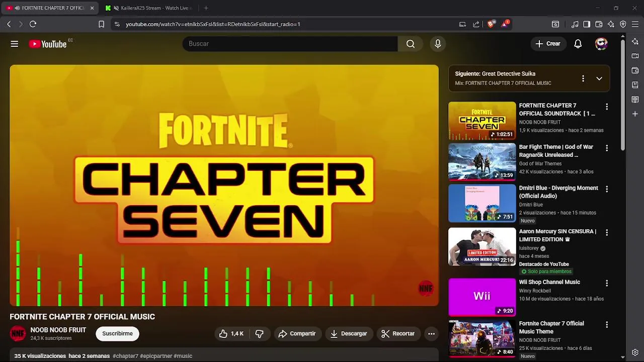Open options for Dmitri Blue Diverging Moment
The image size is (644, 362).
607,189
